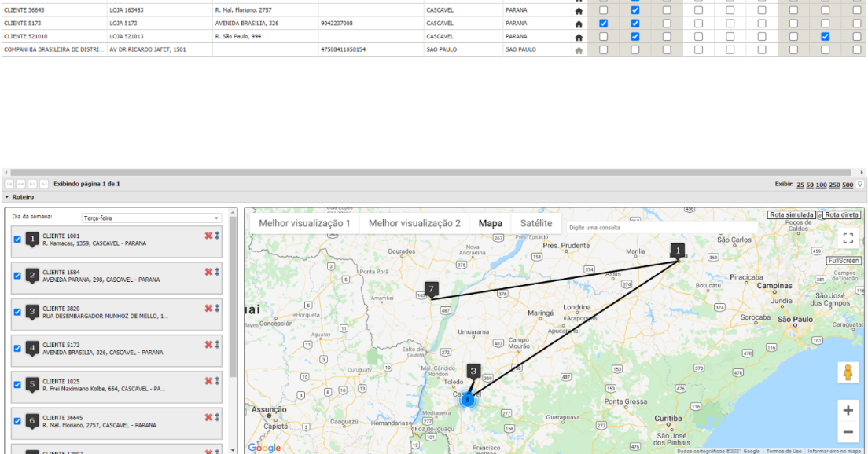This screenshot has height=454, width=868.
Task: Zoom in on the map
Action: tap(848, 410)
